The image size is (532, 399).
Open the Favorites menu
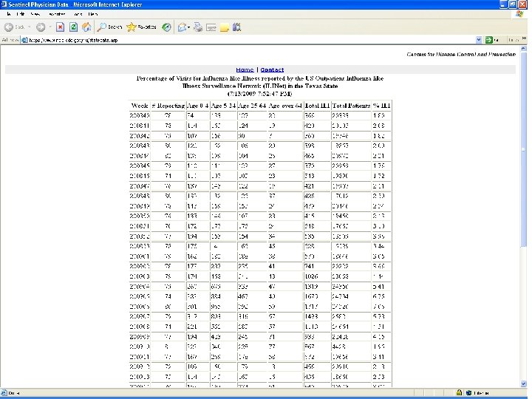click(57, 14)
